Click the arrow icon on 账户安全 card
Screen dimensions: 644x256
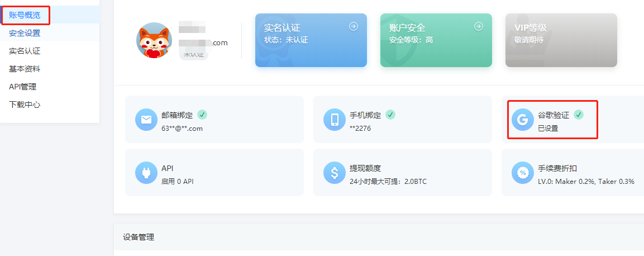point(479,26)
